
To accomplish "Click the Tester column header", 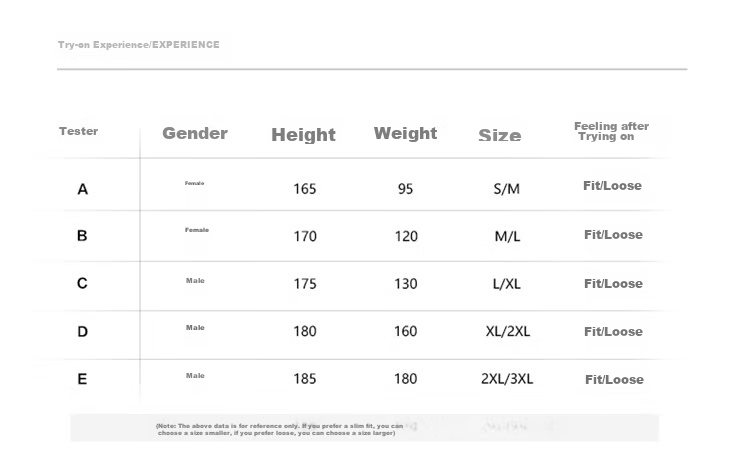I will point(78,131).
